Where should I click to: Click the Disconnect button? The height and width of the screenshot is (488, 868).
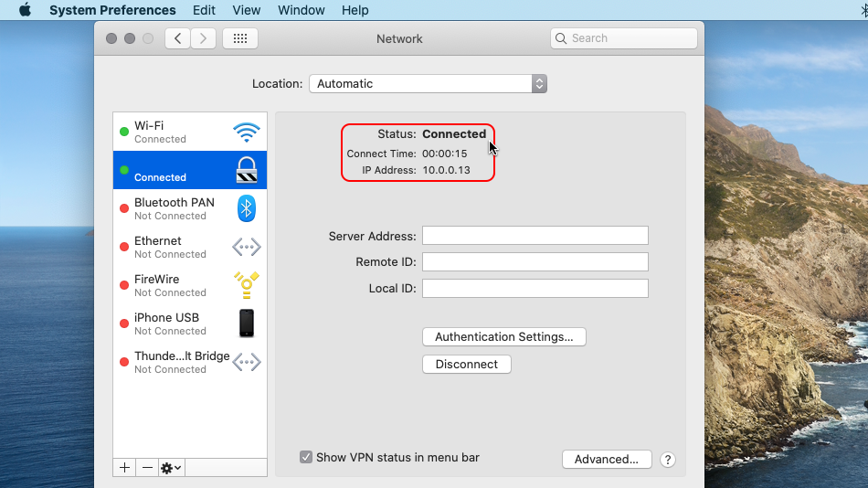tap(466, 364)
